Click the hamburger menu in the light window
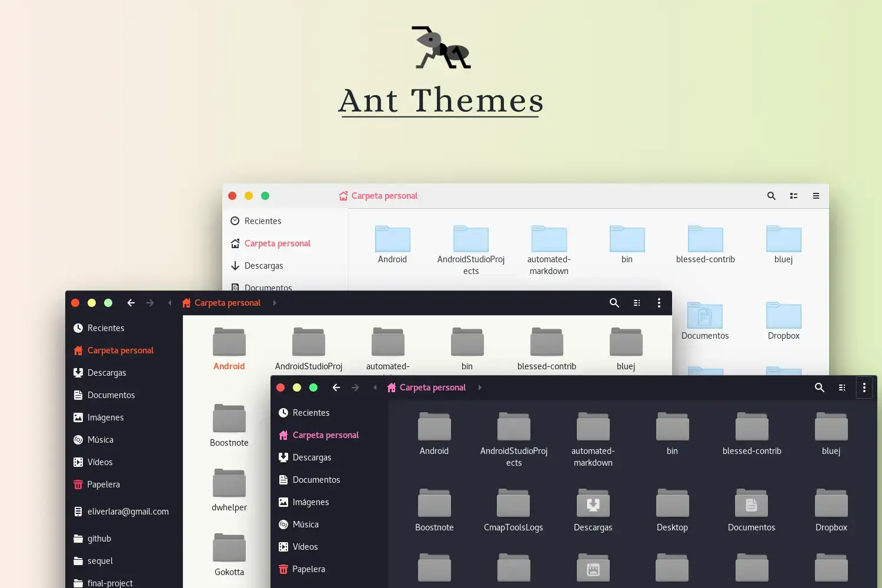The image size is (882, 588). click(816, 196)
